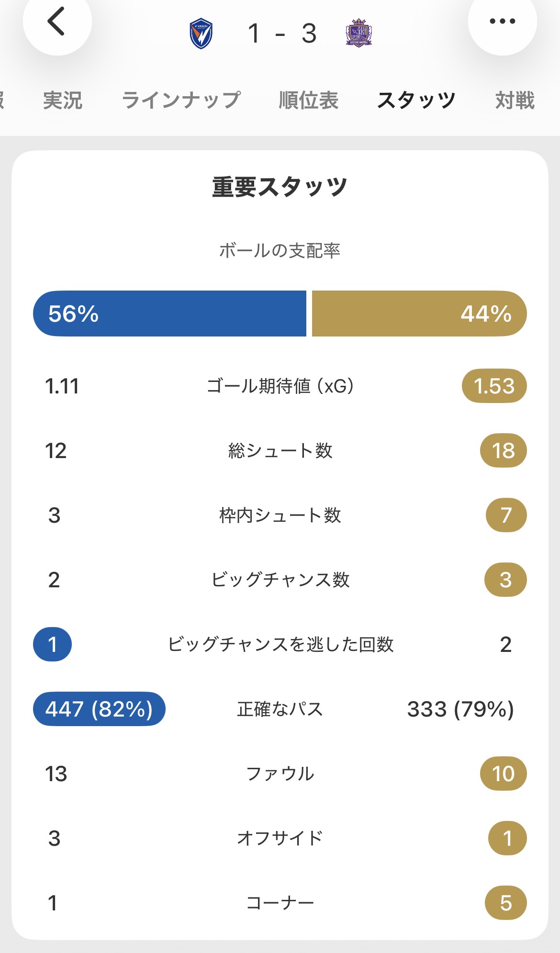Select the 順位表 tab
The width and height of the screenshot is (560, 953).
pos(309,101)
